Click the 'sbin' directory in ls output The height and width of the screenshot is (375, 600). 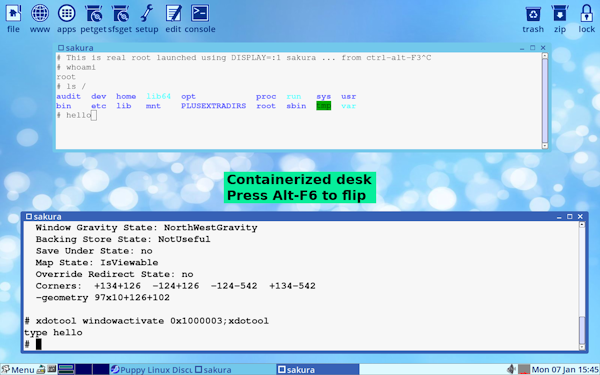point(296,106)
